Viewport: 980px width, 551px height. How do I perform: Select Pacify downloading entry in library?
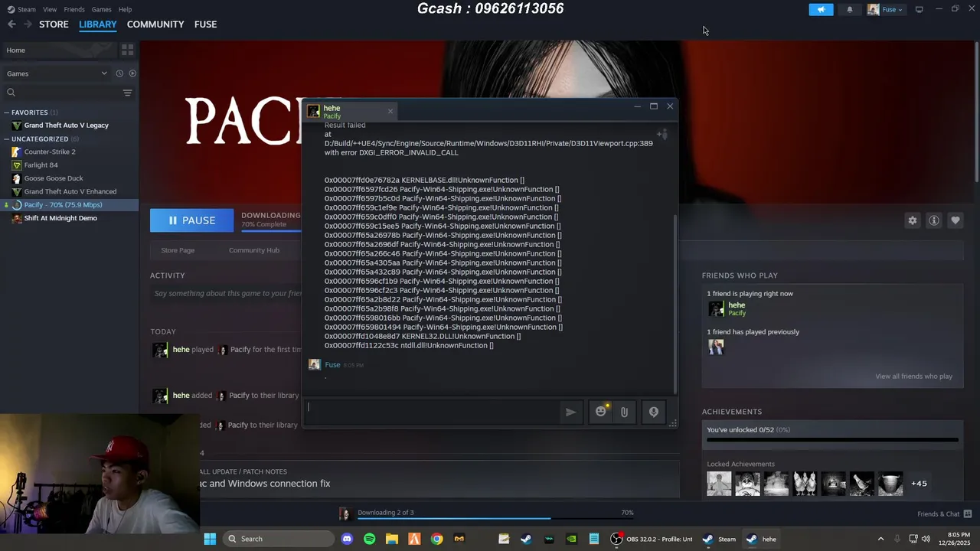(69, 205)
